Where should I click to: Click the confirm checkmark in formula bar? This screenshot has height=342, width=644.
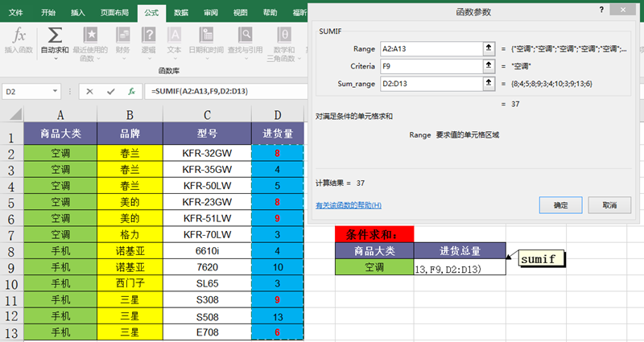click(110, 92)
